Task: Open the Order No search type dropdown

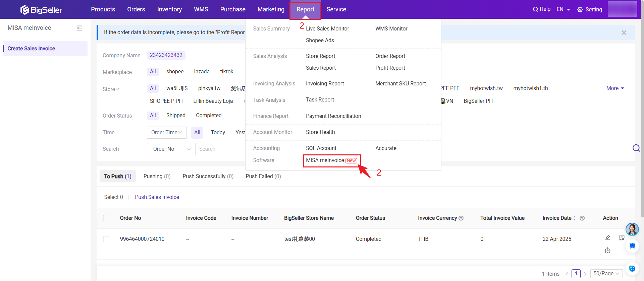Action: tap(171, 149)
